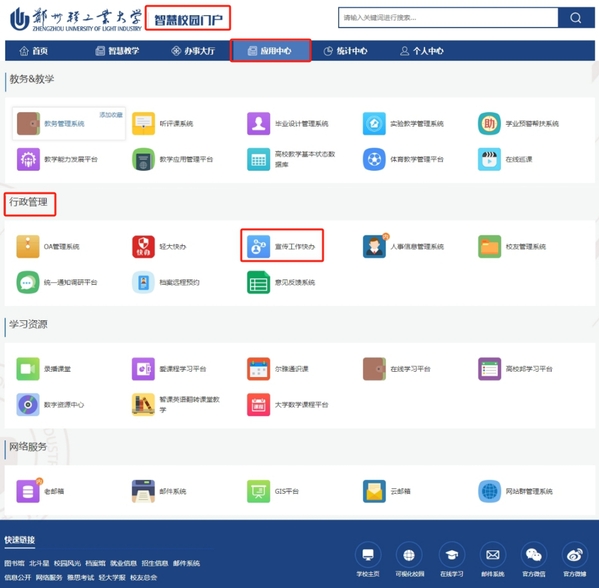Open the 体育教学管理平台 soccer ball icon
This screenshot has height=588, width=599.
(374, 159)
